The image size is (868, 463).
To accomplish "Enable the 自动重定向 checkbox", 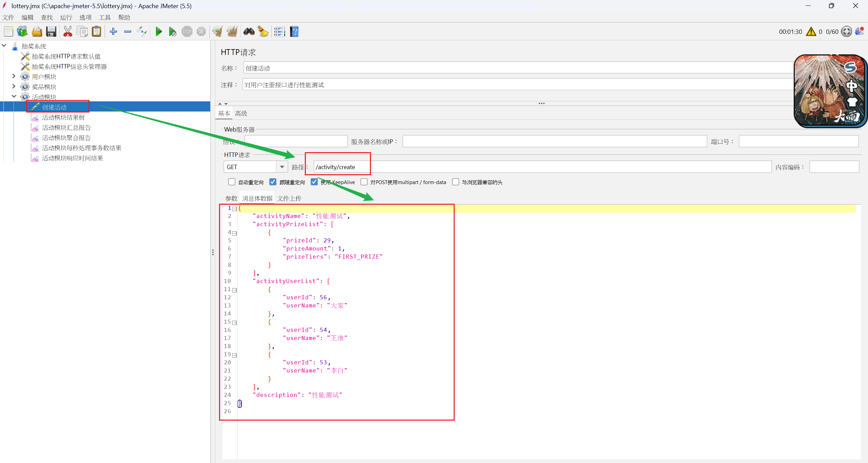I will 232,182.
